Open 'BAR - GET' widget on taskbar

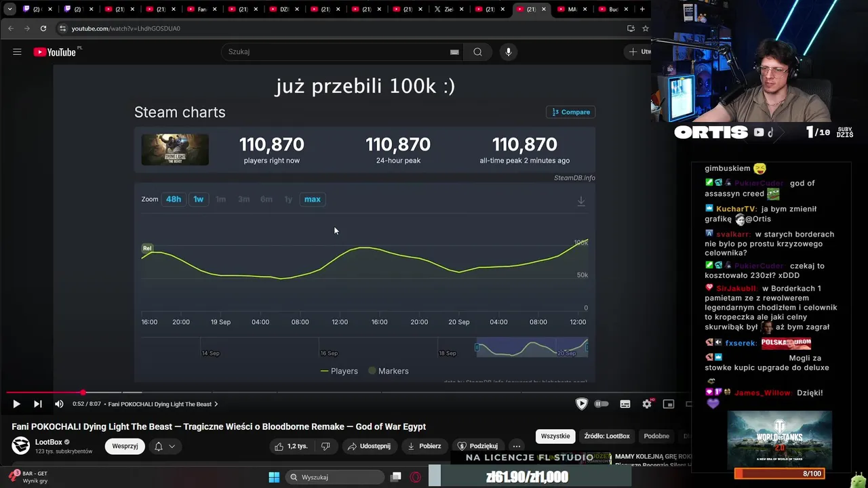[x=28, y=477]
